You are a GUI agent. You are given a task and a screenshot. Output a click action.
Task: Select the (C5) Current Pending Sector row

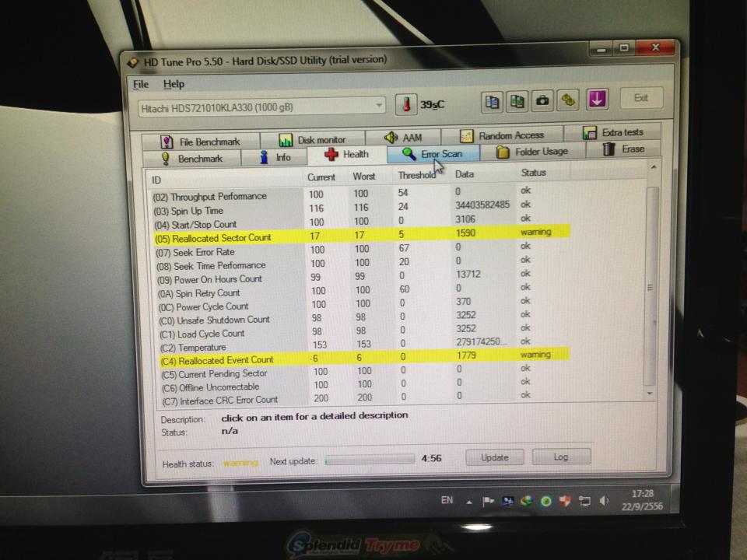point(366,372)
